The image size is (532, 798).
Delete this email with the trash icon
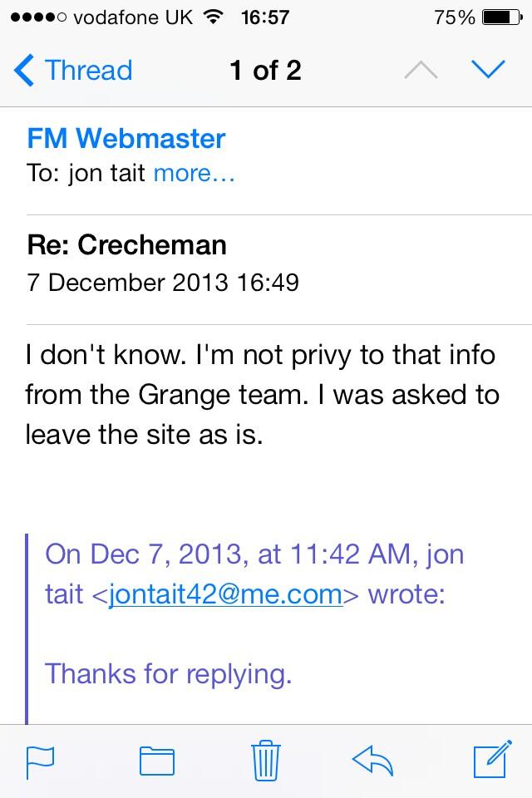(266, 759)
